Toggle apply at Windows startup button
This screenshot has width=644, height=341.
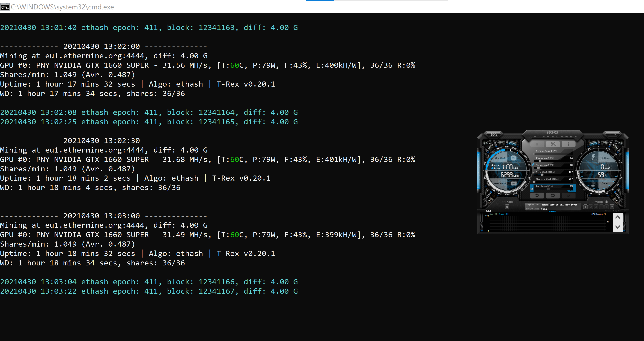click(507, 207)
